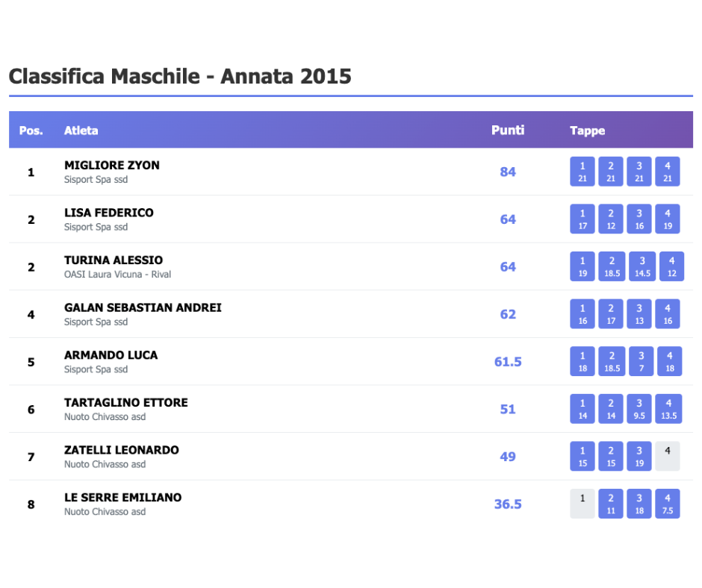702x588 pixels.
Task: Click Zatelli Leonardo's stage 3 badge
Action: point(639,457)
